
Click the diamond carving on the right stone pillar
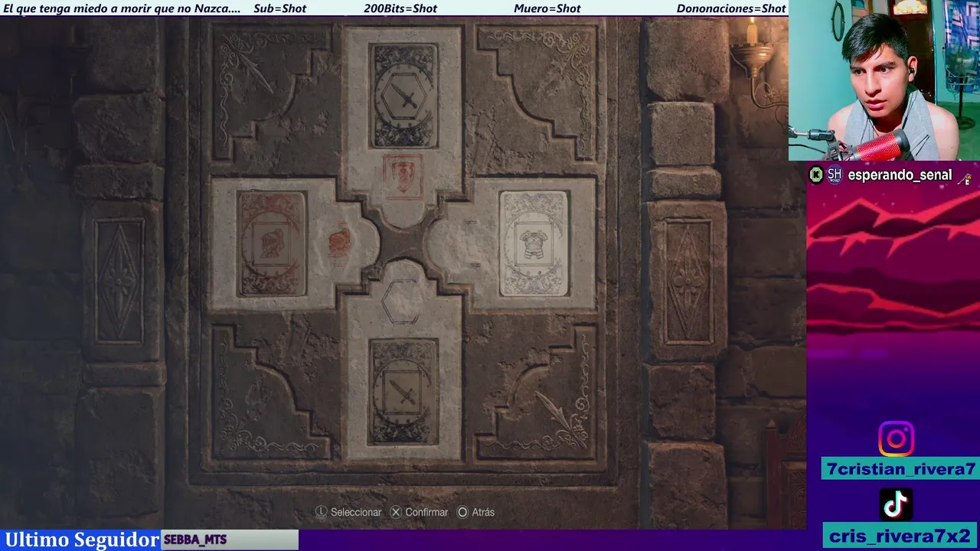688,281
